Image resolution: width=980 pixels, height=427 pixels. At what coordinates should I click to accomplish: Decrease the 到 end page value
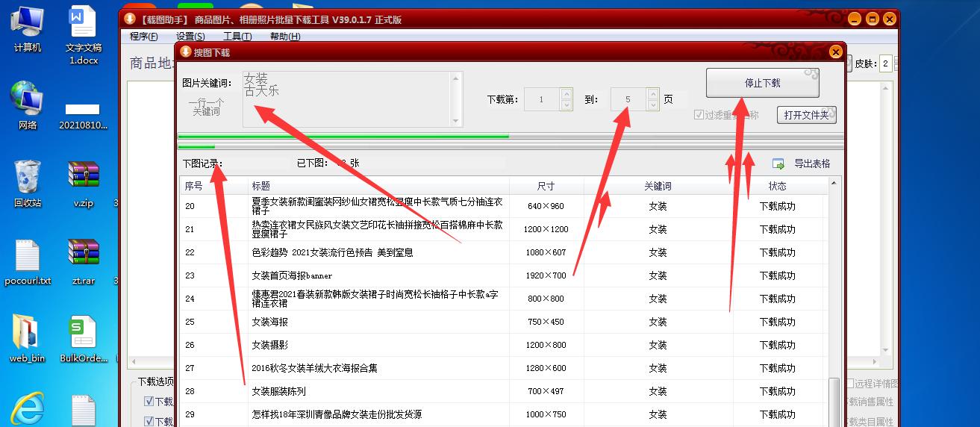pos(653,105)
